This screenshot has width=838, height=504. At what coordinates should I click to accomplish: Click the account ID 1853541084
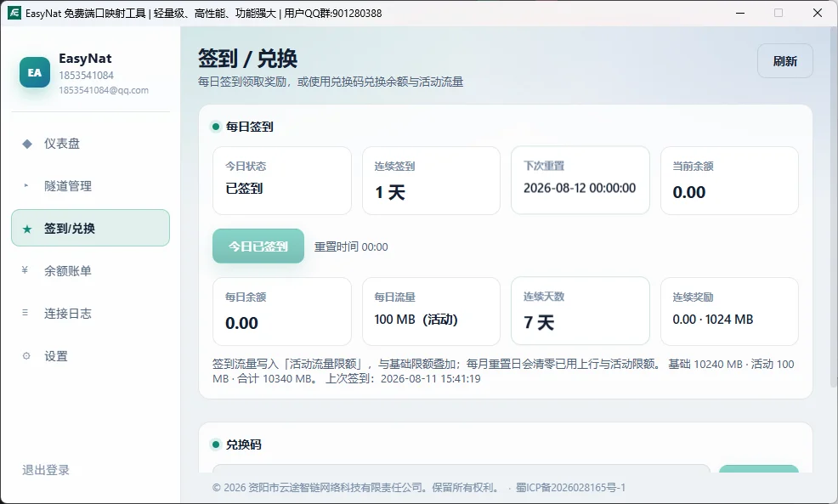click(x=86, y=76)
